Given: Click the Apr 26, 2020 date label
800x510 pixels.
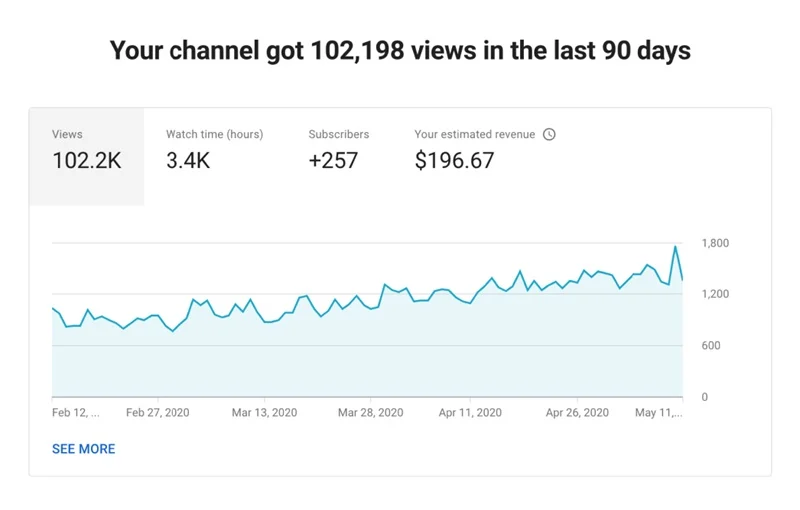Looking at the screenshot, I should [577, 412].
